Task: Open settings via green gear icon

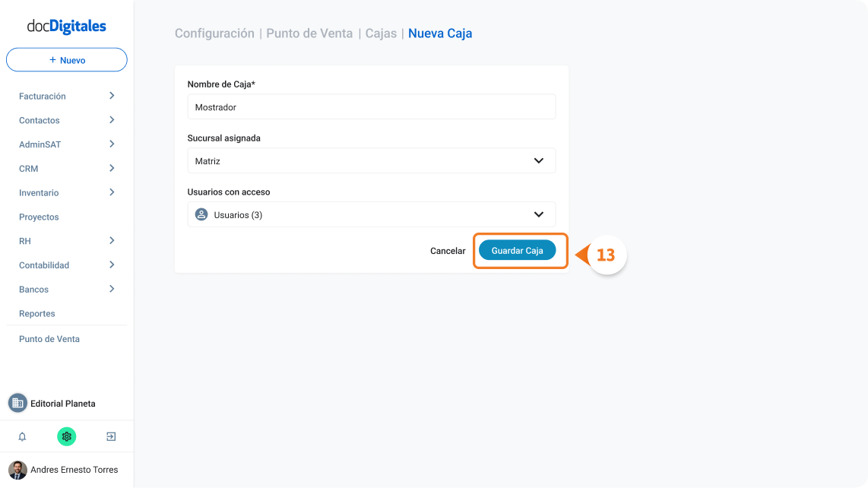Action: [x=66, y=436]
